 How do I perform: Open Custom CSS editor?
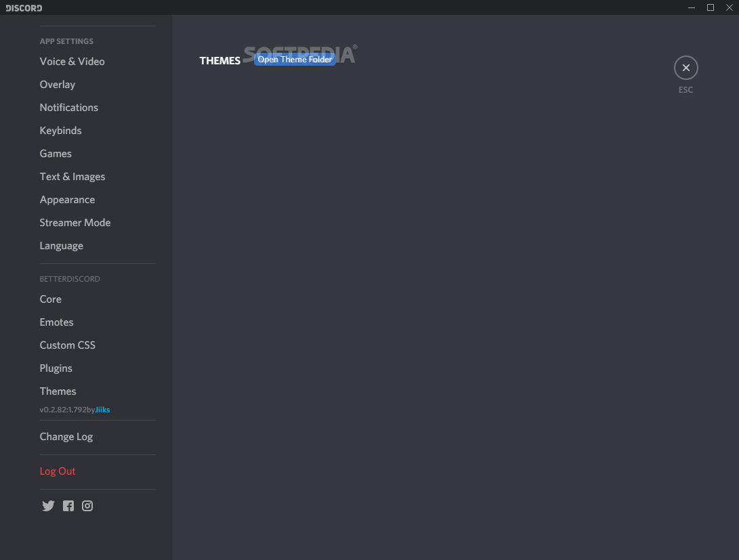(x=67, y=346)
